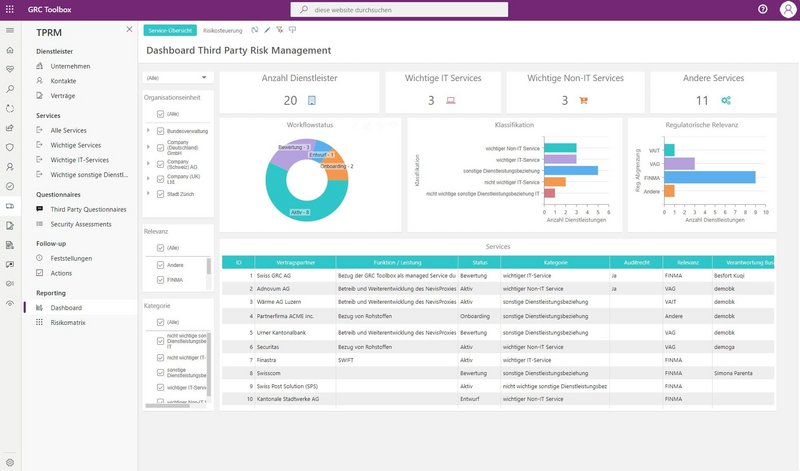Open Risikomatrix under Reporting

tap(70, 322)
